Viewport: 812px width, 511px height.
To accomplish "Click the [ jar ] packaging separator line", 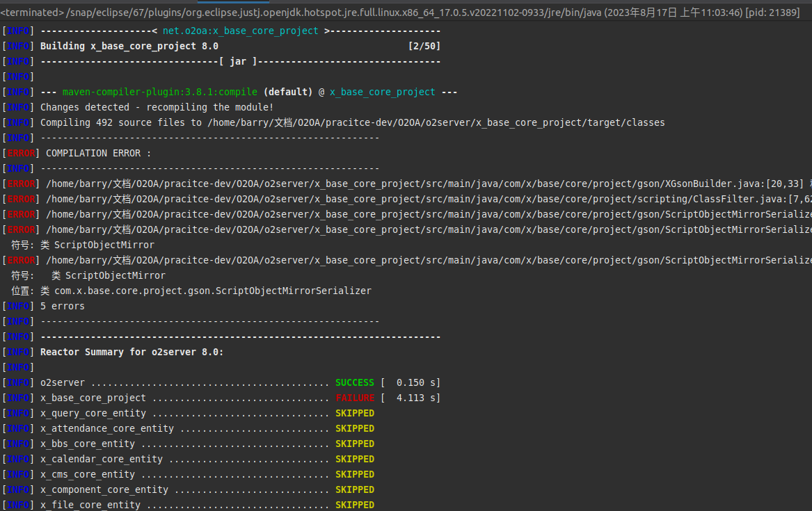I will pos(238,61).
